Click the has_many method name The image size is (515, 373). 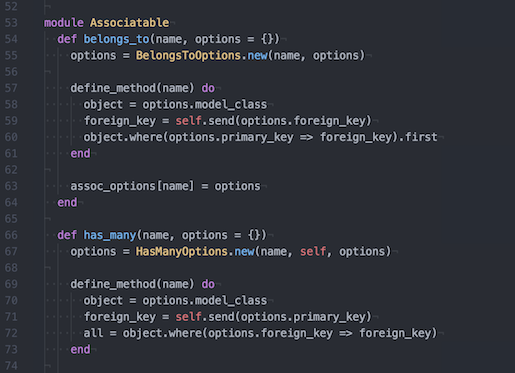point(110,235)
